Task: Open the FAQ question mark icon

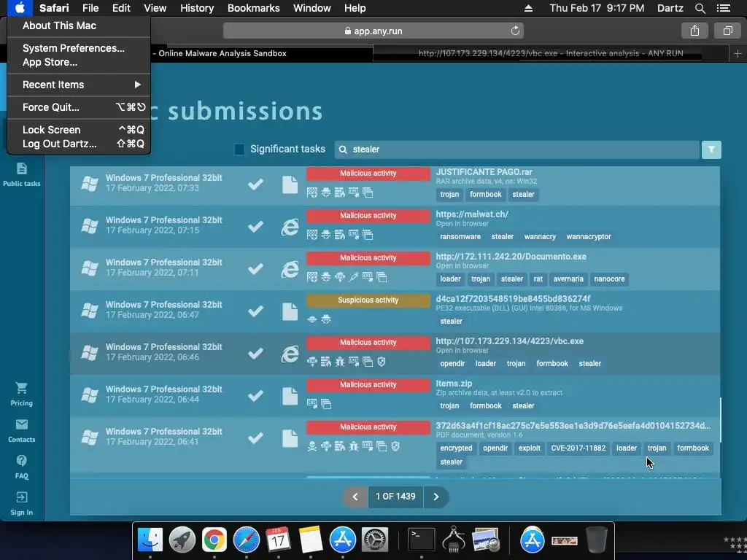Action: point(21,461)
